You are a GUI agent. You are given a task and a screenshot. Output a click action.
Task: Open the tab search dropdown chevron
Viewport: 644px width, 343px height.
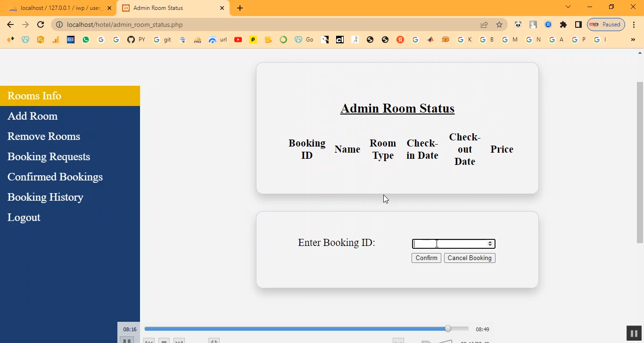(568, 7)
